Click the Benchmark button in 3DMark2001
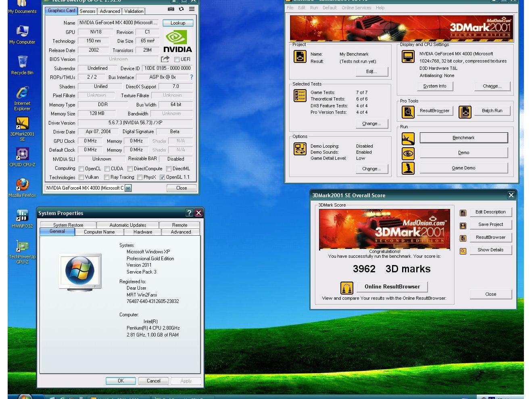The height and width of the screenshot is (399, 532). 464,138
